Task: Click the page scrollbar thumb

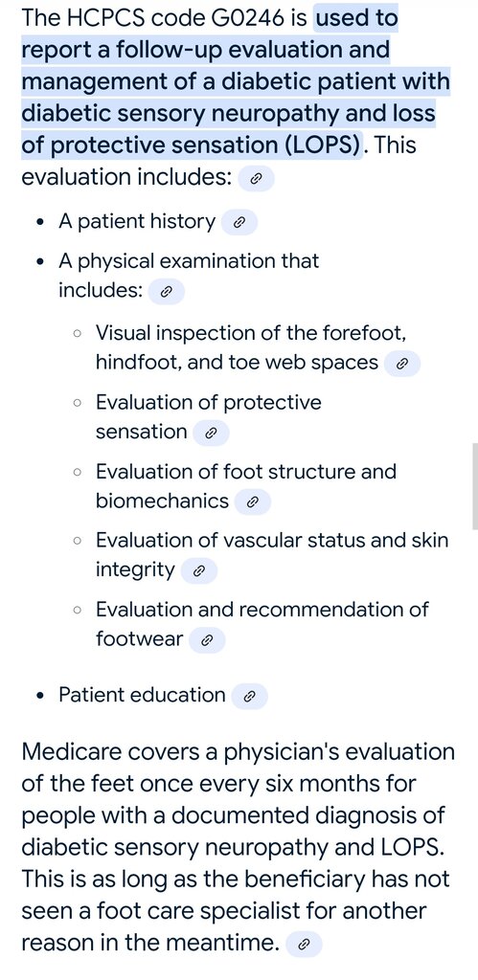Action: (475, 486)
